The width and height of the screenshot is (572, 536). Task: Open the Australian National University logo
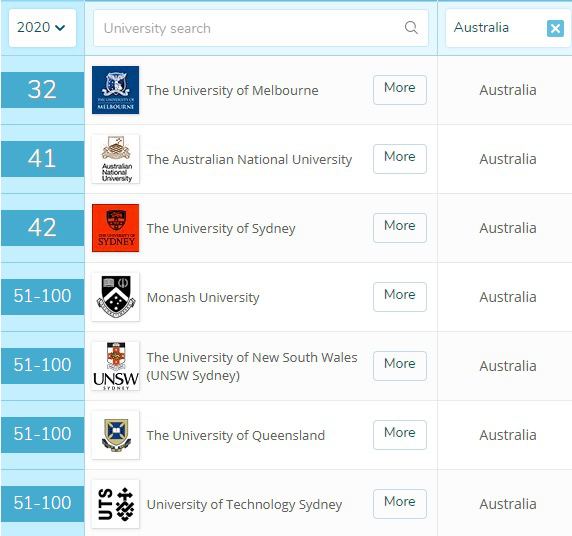115,159
